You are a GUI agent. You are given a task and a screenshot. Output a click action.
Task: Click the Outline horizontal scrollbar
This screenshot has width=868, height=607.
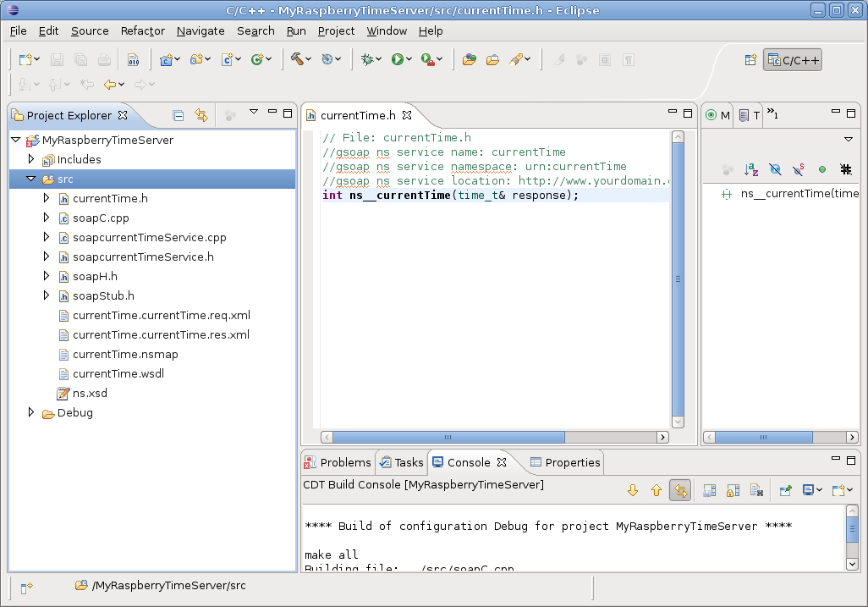click(x=781, y=437)
